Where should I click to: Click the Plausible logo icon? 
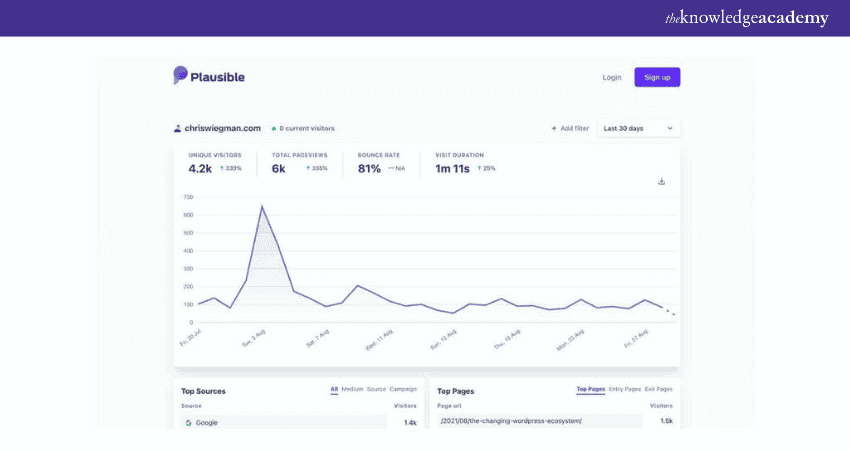(180, 76)
